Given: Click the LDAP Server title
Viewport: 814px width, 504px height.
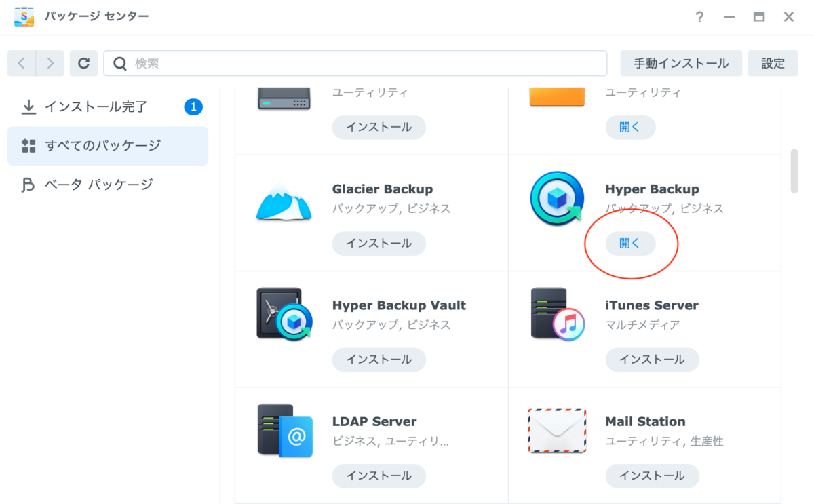Looking at the screenshot, I should [x=374, y=421].
